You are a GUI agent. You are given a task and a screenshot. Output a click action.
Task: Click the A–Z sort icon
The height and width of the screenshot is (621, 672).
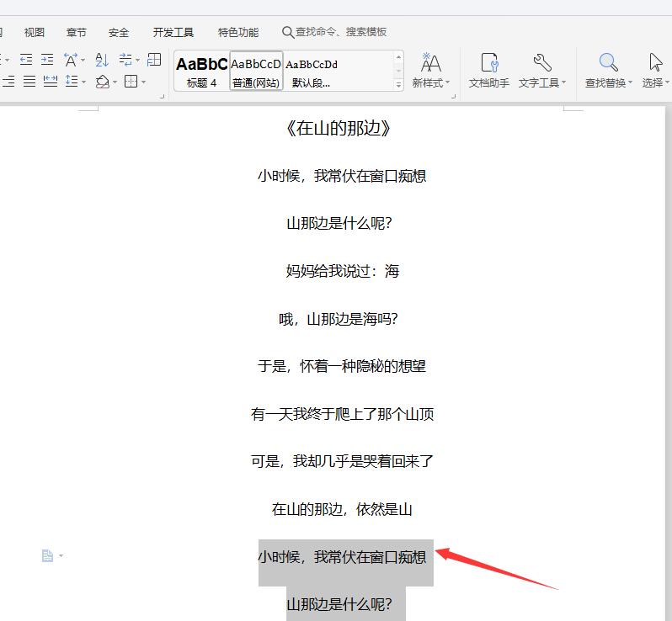point(102,60)
